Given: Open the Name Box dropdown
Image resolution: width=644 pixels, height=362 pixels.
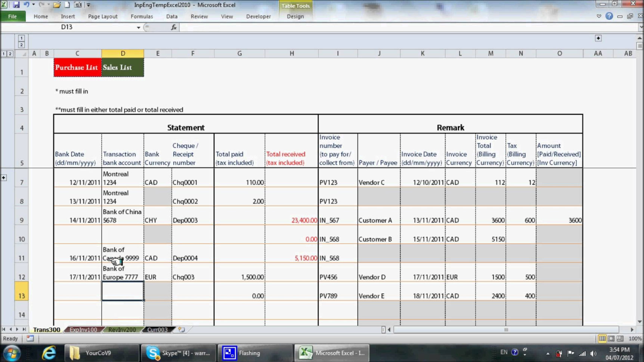Looking at the screenshot, I should click(x=138, y=27).
